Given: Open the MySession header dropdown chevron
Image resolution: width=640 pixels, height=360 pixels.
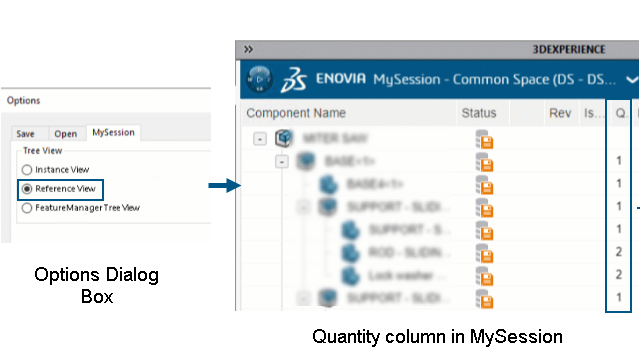Looking at the screenshot, I should coord(632,80).
